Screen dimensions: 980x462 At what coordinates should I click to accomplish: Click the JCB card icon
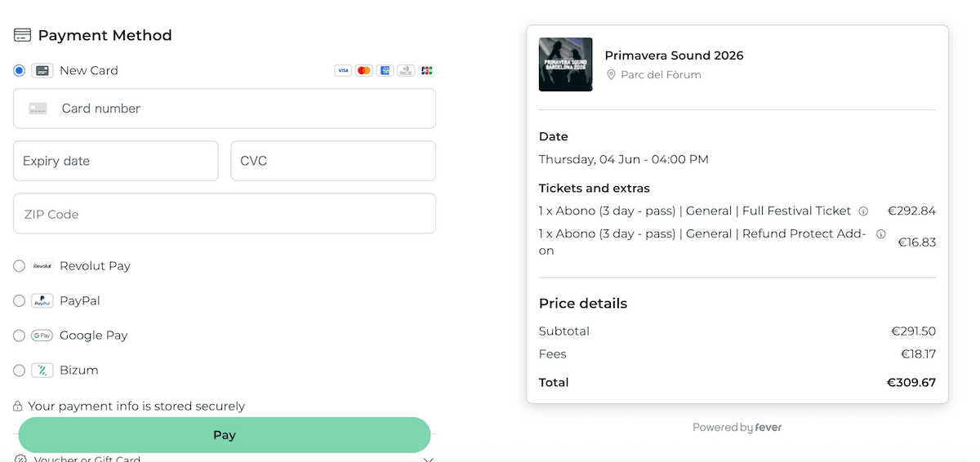coord(426,71)
